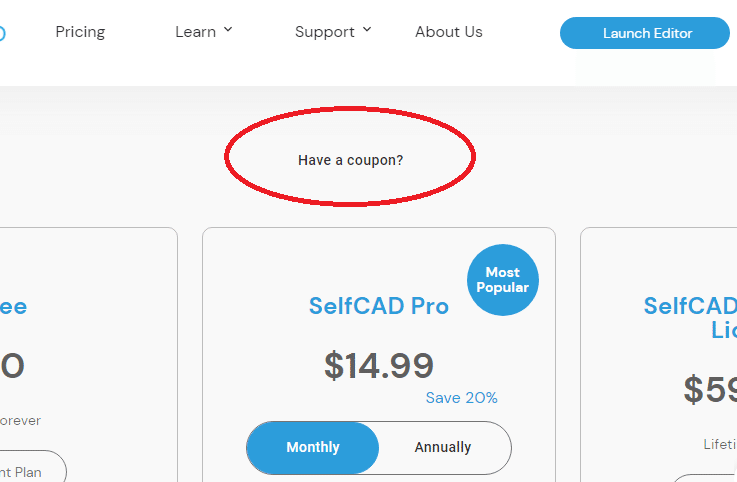This screenshot has height=482, width=737.
Task: Expand the chevron beside Support
Action: (x=367, y=30)
